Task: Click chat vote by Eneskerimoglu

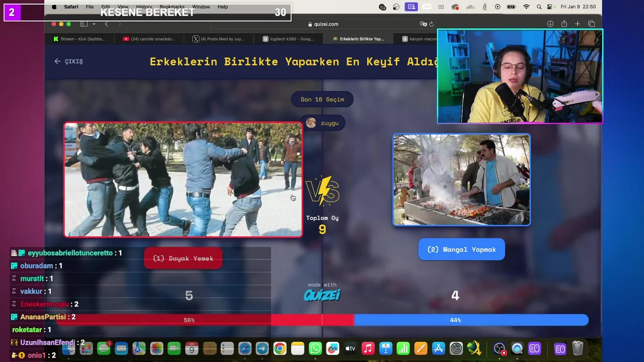Action: pyautogui.click(x=45, y=304)
